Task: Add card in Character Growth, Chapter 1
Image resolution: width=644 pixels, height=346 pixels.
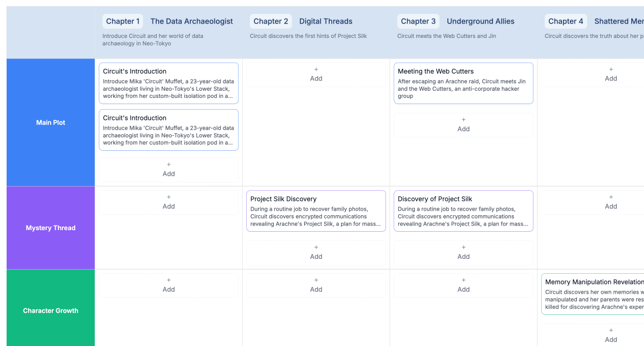Action: (168, 285)
